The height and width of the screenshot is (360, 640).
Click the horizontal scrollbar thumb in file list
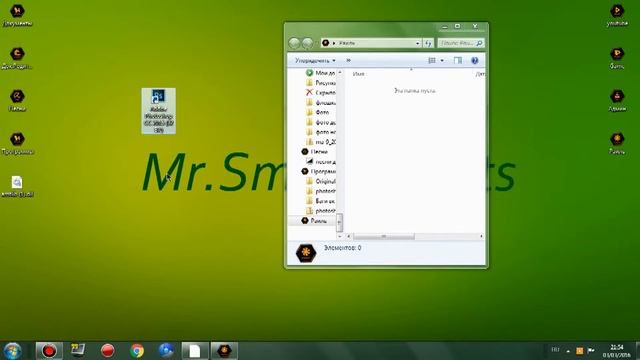pyautogui.click(x=384, y=236)
